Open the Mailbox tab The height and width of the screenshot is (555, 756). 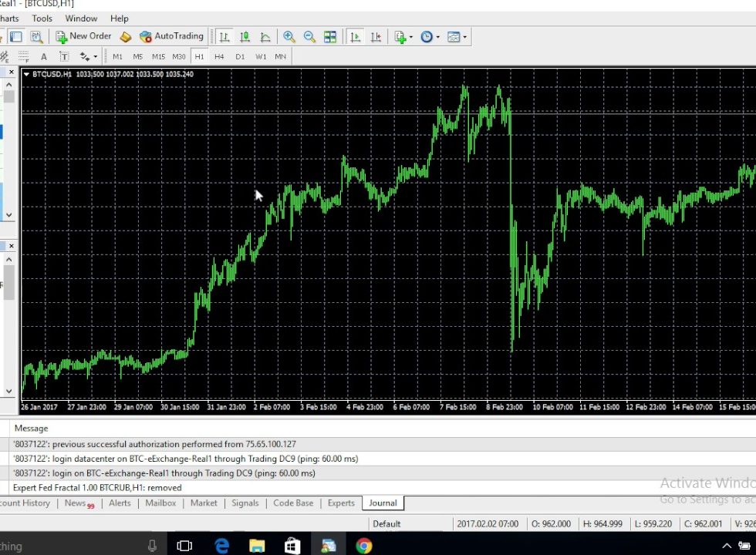(x=160, y=503)
